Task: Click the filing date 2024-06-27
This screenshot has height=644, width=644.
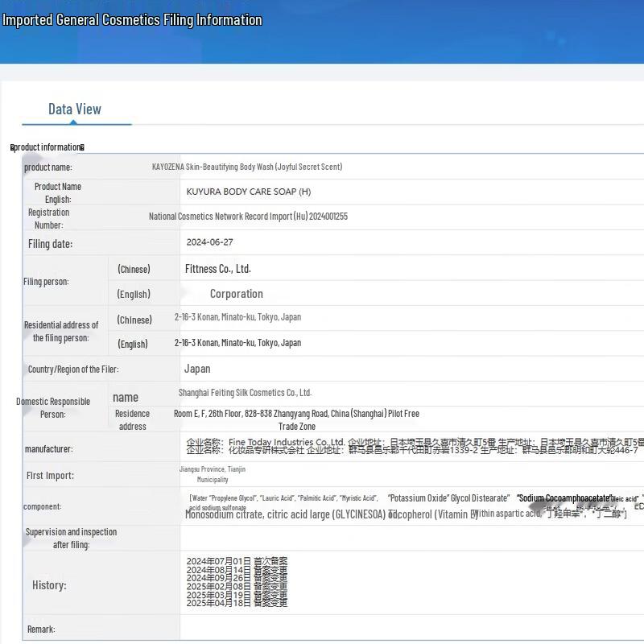Action: (209, 242)
